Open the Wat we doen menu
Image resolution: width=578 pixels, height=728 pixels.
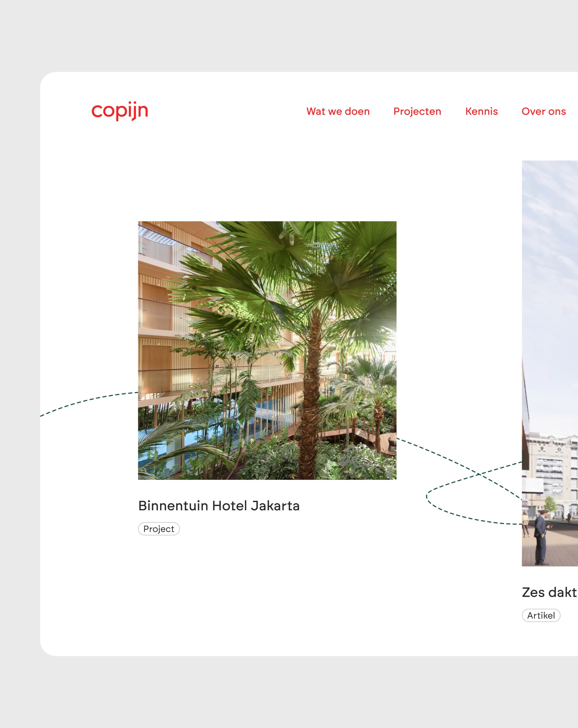(338, 111)
